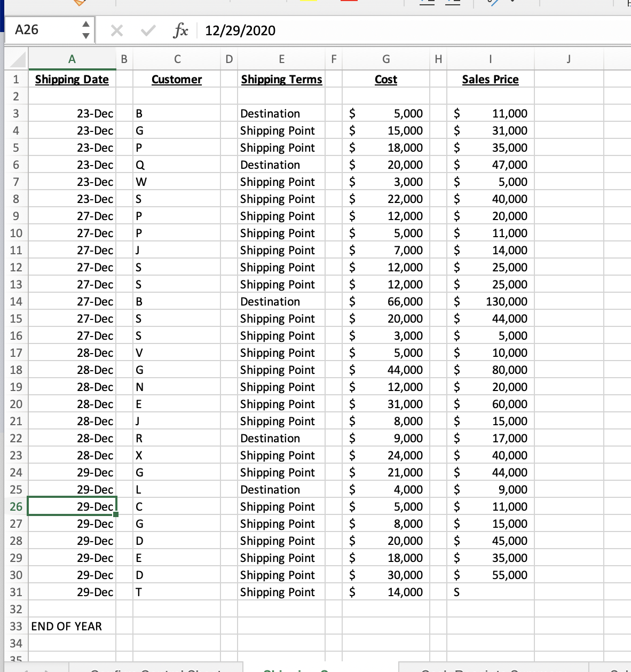This screenshot has height=672, width=631.
Task: Select the Destination cell in row 3
Action: click(x=281, y=113)
